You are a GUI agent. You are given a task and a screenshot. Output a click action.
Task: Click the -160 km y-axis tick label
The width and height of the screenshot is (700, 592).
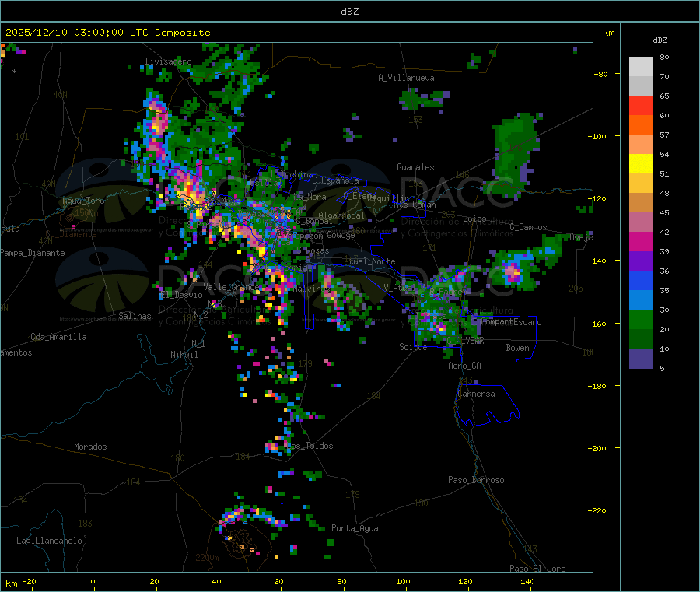click(x=598, y=324)
